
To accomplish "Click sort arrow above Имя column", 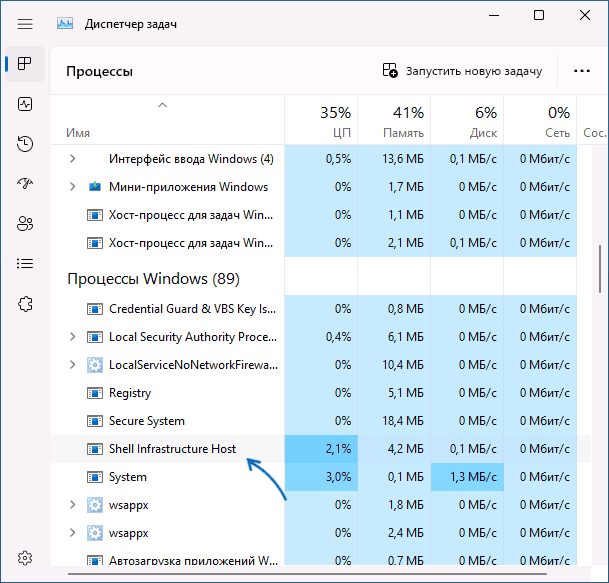I will [x=162, y=105].
